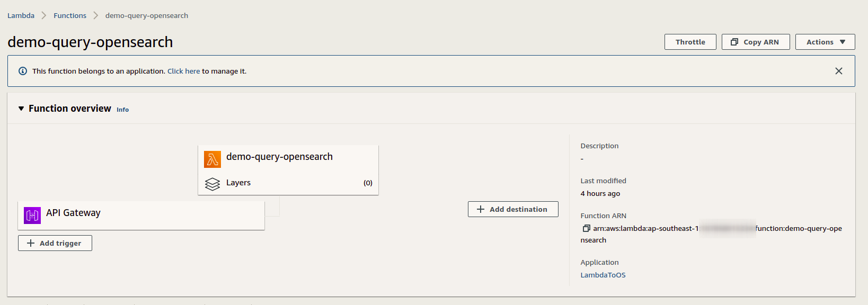868x305 pixels.
Task: Click the Function ARN value text
Action: coord(711,234)
